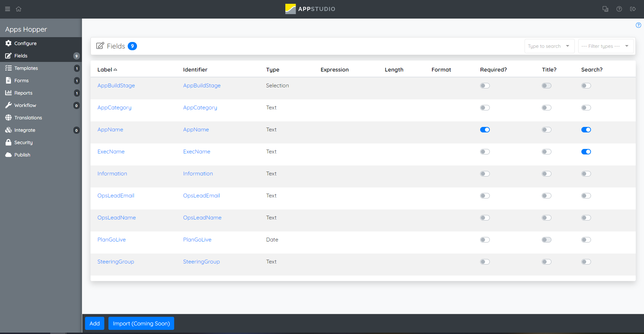Click Import (Coming Soon) button

(x=141, y=323)
